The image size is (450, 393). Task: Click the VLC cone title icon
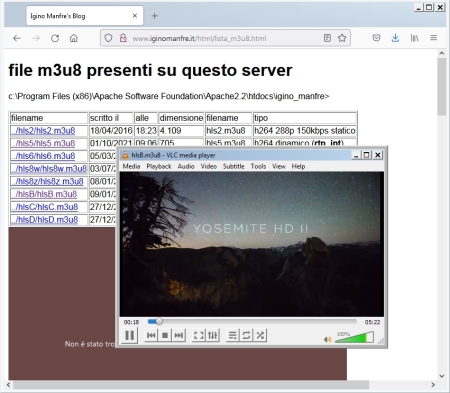tap(125, 155)
